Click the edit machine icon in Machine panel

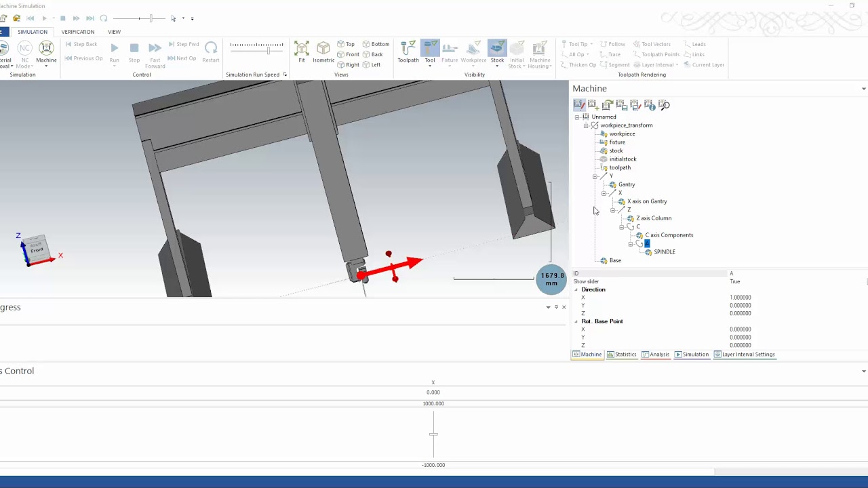pyautogui.click(x=578, y=105)
